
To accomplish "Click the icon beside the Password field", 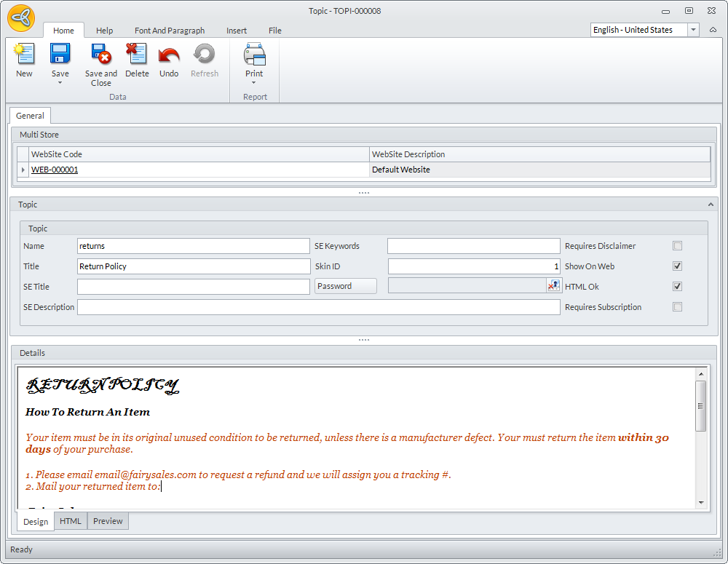I will coord(553,286).
